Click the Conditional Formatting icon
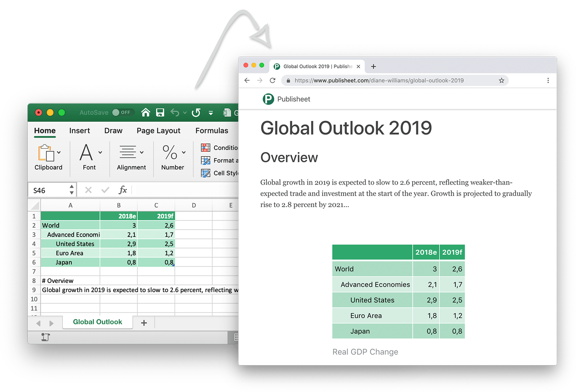Viewport: 576px width, 392px height. pyautogui.click(x=206, y=148)
